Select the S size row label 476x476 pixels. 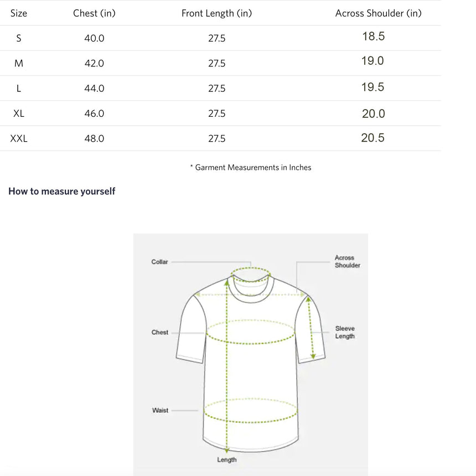[18, 38]
